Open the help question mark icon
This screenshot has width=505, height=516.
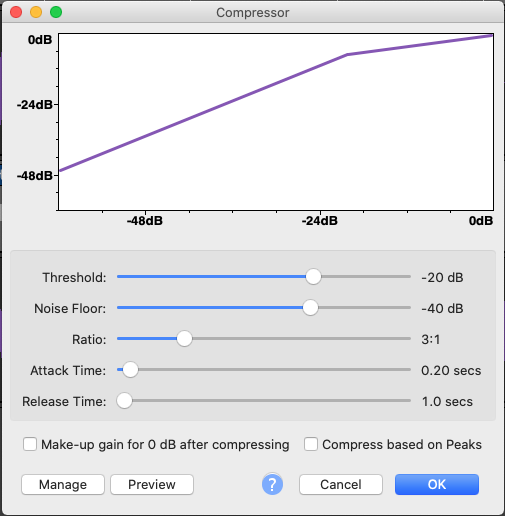272,484
